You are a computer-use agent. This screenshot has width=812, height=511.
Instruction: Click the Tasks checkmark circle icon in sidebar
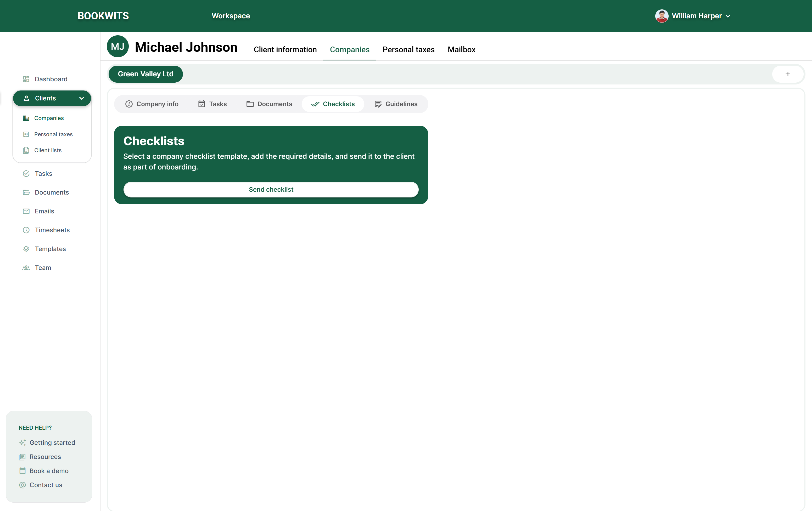click(26, 174)
